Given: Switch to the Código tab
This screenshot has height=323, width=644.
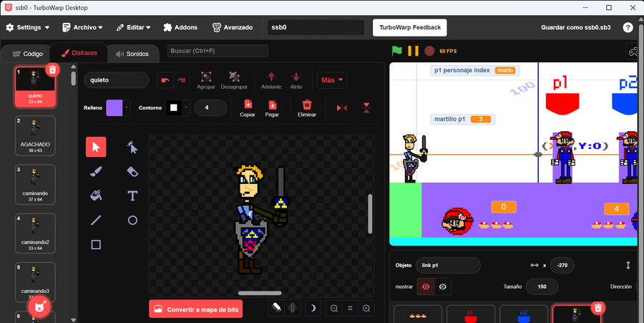Looking at the screenshot, I should click(x=27, y=54).
